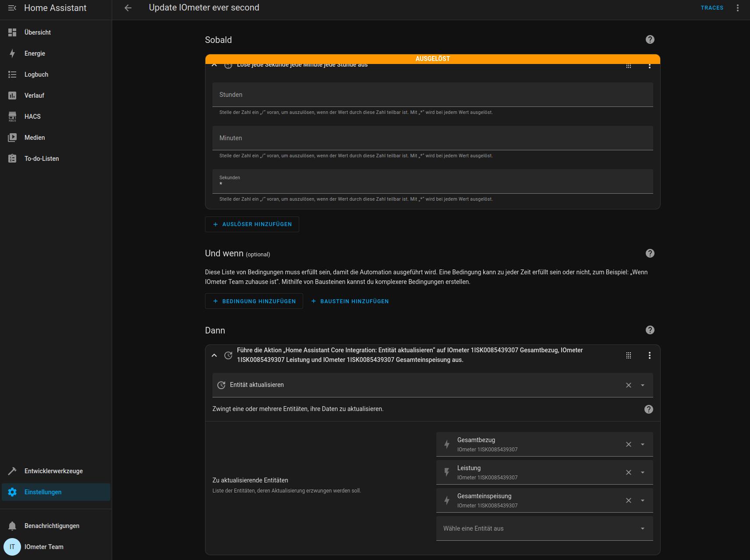Image resolution: width=750 pixels, height=560 pixels.
Task: Open the action card three-dot menu
Action: click(x=650, y=355)
